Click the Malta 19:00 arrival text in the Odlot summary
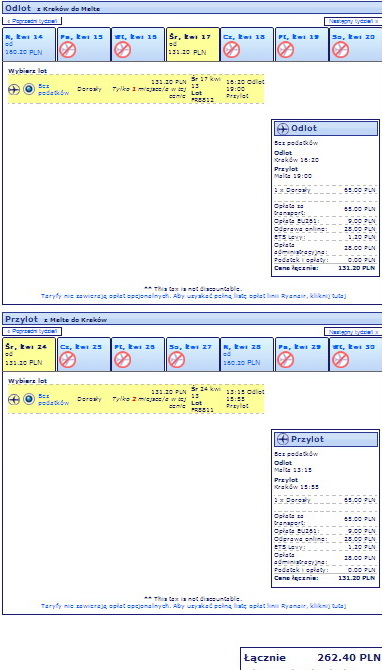This screenshot has width=382, height=670. pos(293,176)
